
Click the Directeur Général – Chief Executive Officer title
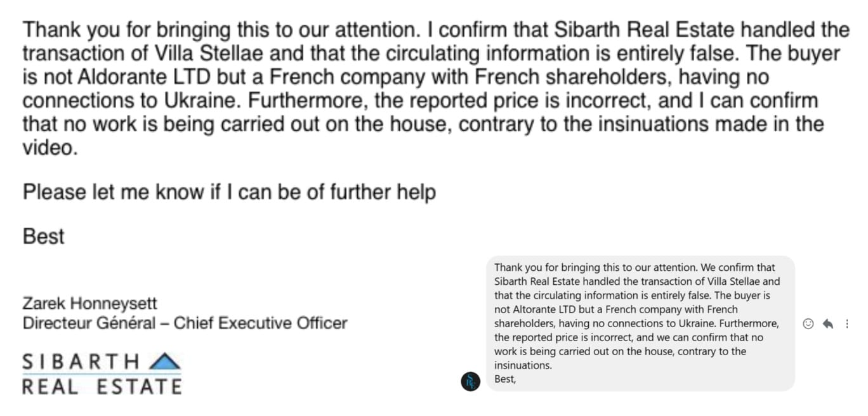coord(185,323)
